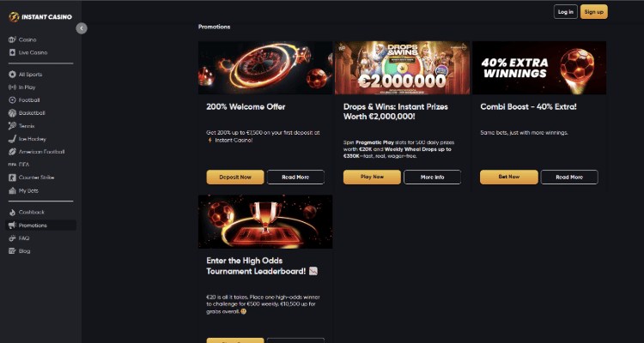The width and height of the screenshot is (644, 343).
Task: Click More Info for Drops & Wins
Action: [x=432, y=178]
